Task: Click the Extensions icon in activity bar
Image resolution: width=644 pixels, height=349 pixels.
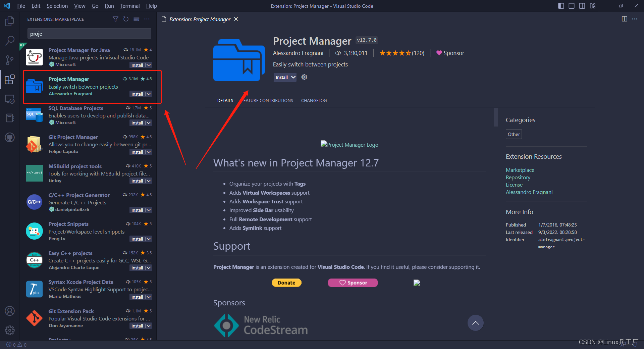Action: click(x=10, y=80)
